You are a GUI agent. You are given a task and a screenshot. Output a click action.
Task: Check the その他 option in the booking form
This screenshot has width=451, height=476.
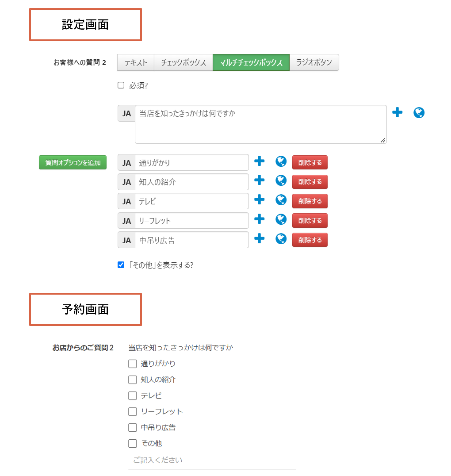[133, 444]
